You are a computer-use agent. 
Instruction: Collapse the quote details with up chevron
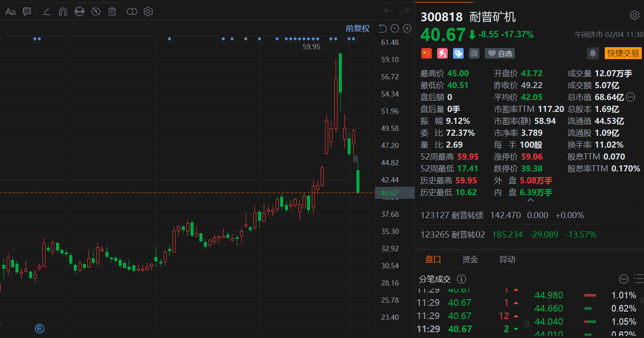[x=530, y=201]
